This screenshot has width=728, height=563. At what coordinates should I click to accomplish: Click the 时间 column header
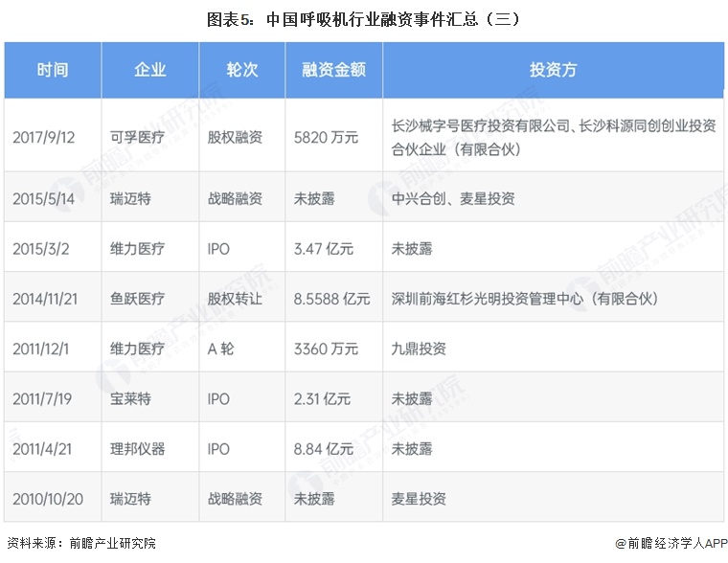(53, 70)
